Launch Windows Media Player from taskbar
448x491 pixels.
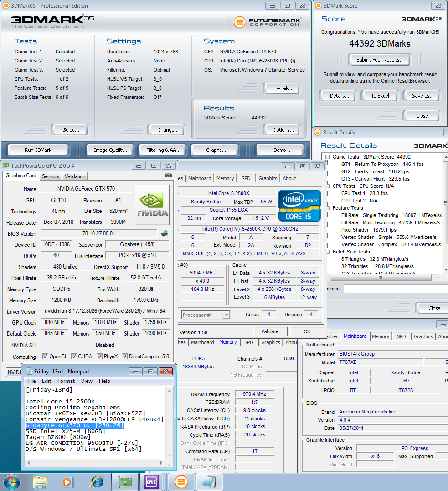(x=67, y=481)
